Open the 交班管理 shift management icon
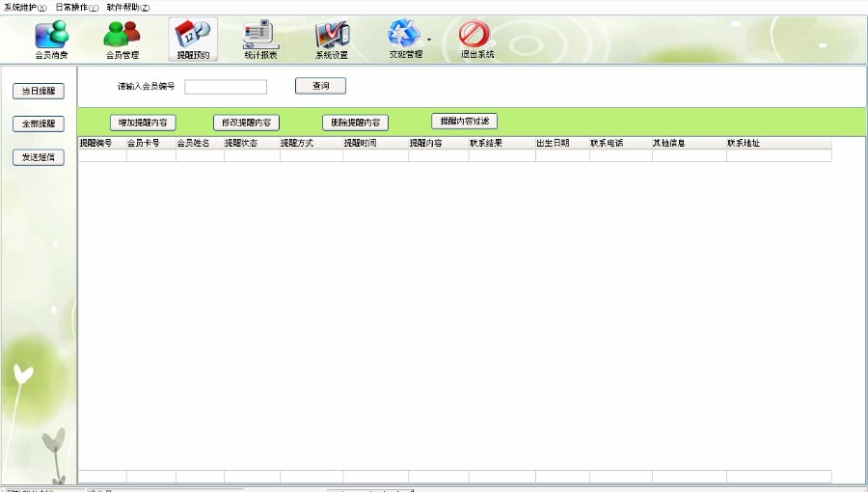 (405, 40)
